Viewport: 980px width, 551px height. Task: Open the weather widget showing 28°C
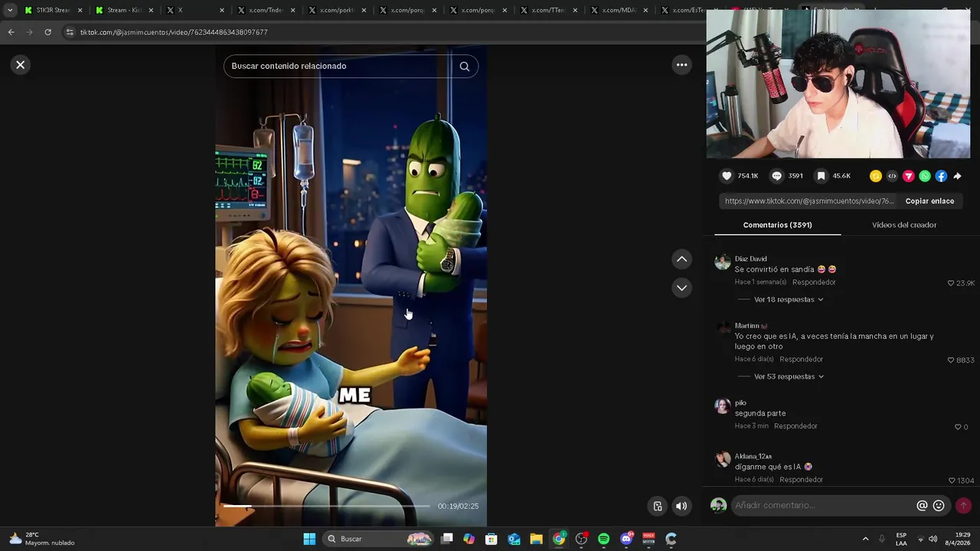click(42, 540)
